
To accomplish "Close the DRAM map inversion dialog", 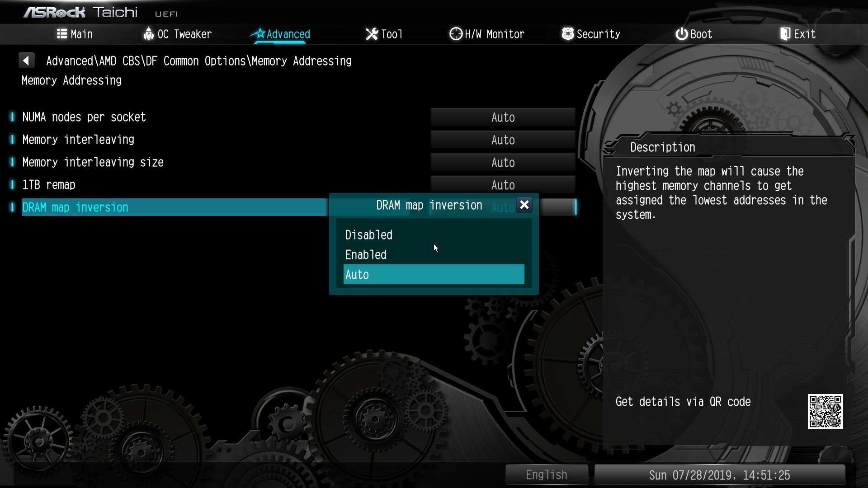I will point(524,205).
